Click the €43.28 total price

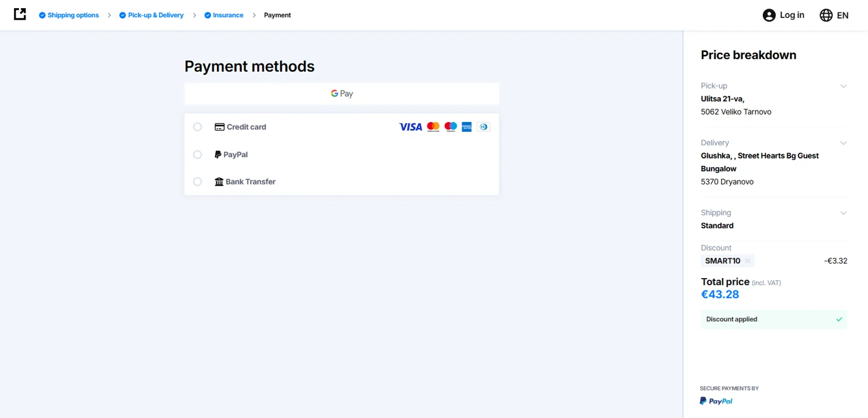click(720, 294)
